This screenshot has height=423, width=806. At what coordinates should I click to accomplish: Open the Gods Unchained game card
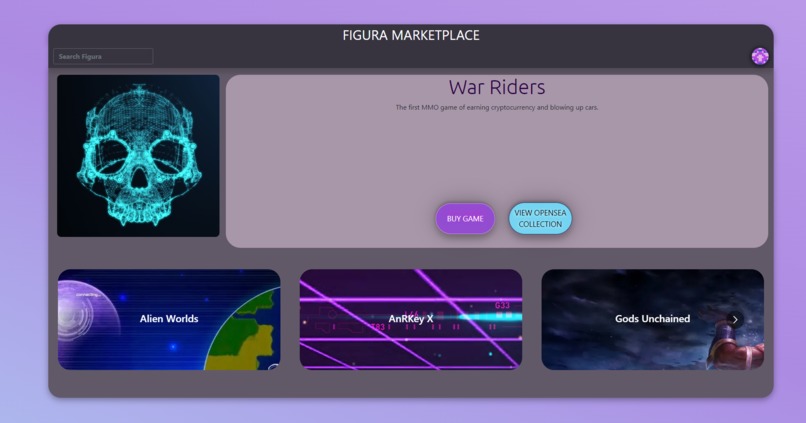tap(652, 319)
